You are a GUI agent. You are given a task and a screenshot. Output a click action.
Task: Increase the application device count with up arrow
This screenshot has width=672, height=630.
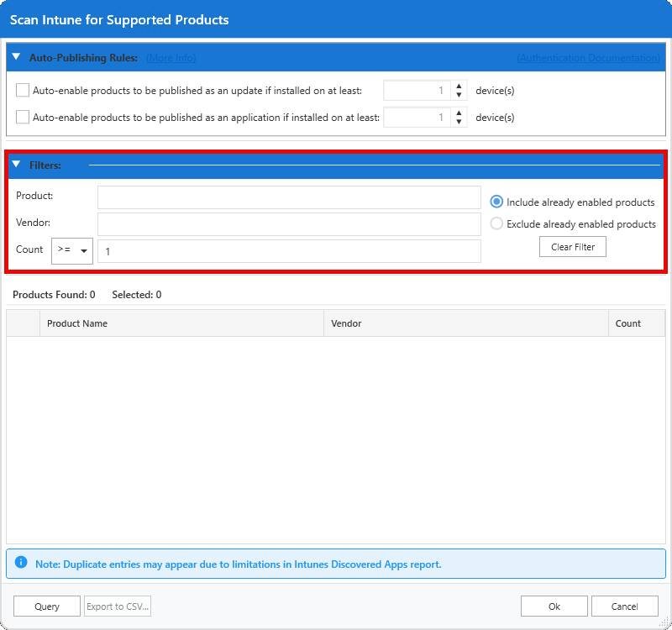459,113
